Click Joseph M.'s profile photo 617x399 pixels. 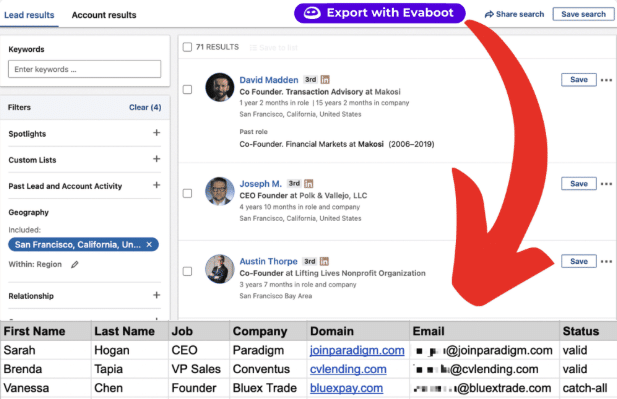click(220, 191)
